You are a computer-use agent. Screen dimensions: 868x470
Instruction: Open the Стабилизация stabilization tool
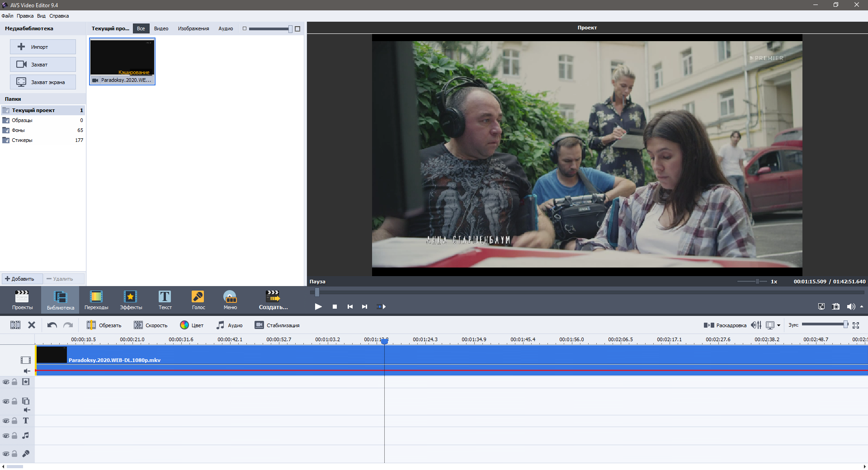(x=277, y=325)
